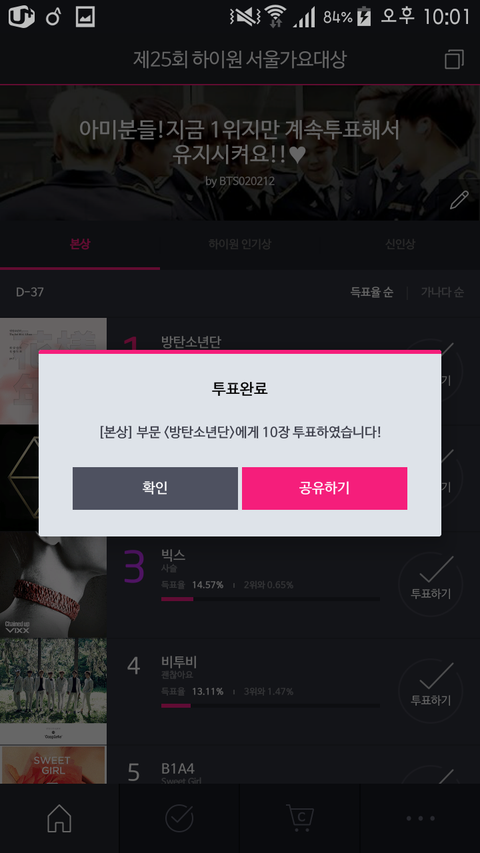Tap the picture notification icon in status bar
The image size is (480, 853).
[x=85, y=17]
